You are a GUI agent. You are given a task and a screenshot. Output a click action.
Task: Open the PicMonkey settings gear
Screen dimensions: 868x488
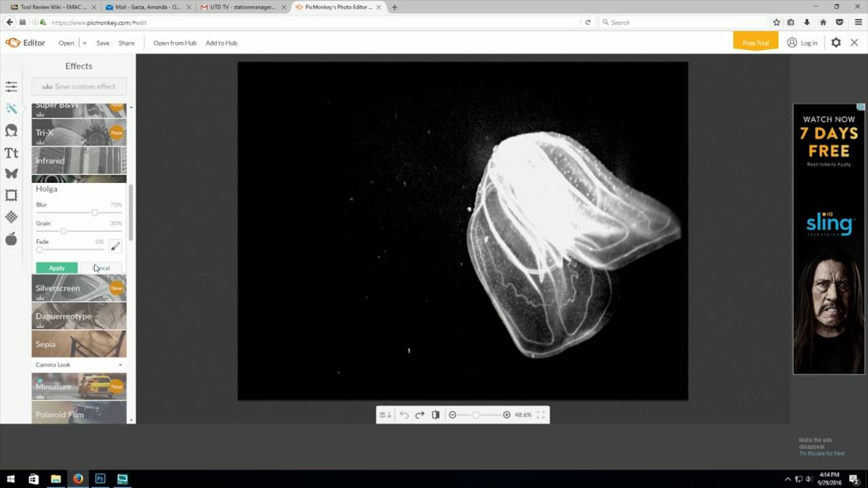836,42
